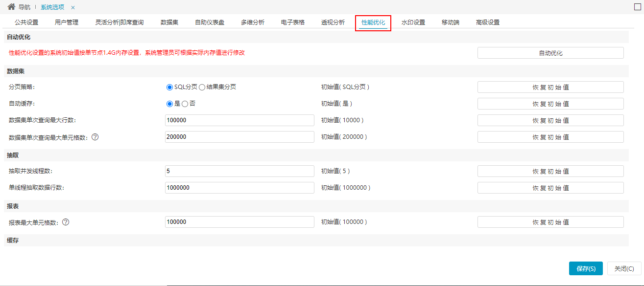Restore initial value for 报表最大单元格数
Viewport: 644px width, 286px height.
pos(550,222)
